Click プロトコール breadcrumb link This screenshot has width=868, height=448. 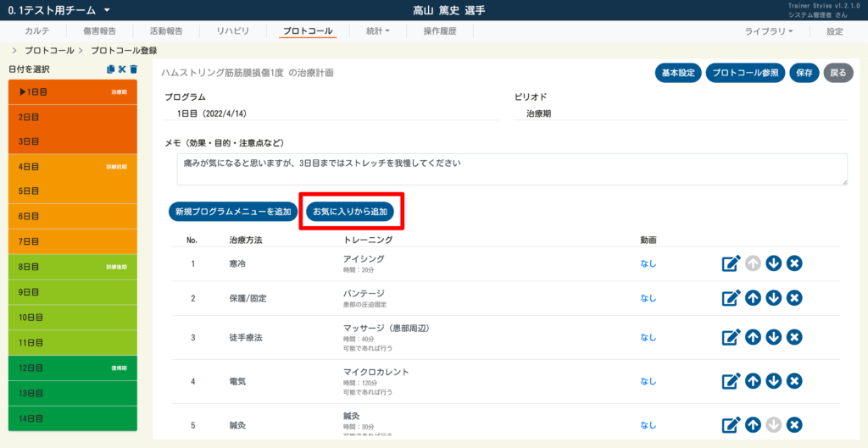coord(48,50)
